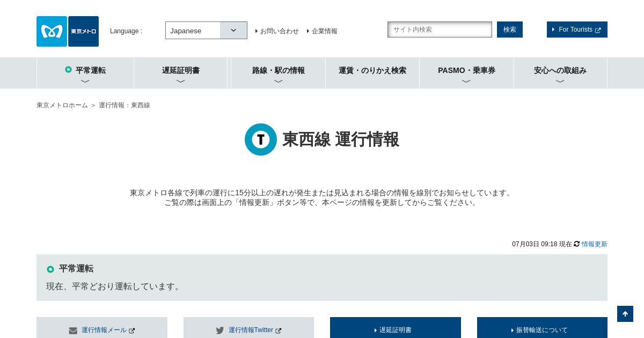Click the chevron under 遅延証明書 nav
Viewport: 644px width, 338px height.
(x=181, y=82)
